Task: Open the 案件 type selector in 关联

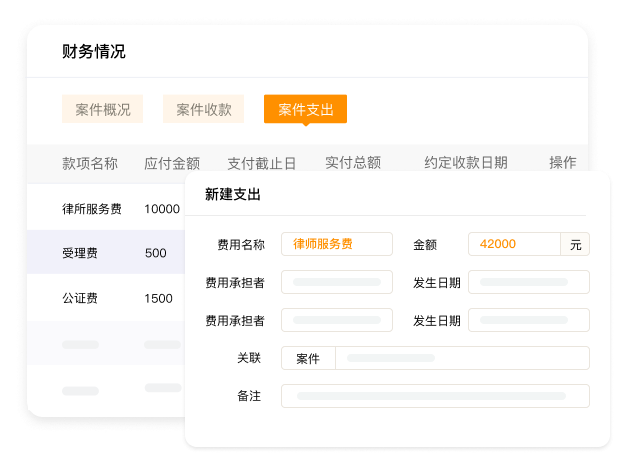Action: tap(308, 358)
